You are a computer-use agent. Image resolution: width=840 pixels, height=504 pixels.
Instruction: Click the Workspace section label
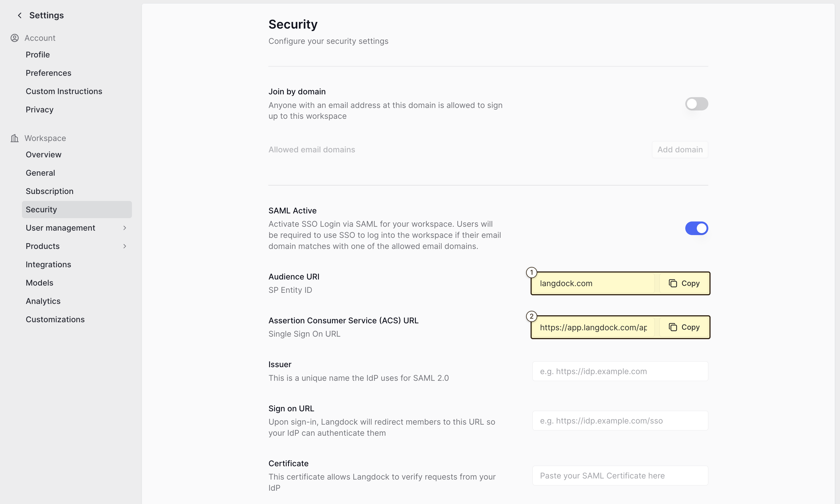tap(45, 138)
